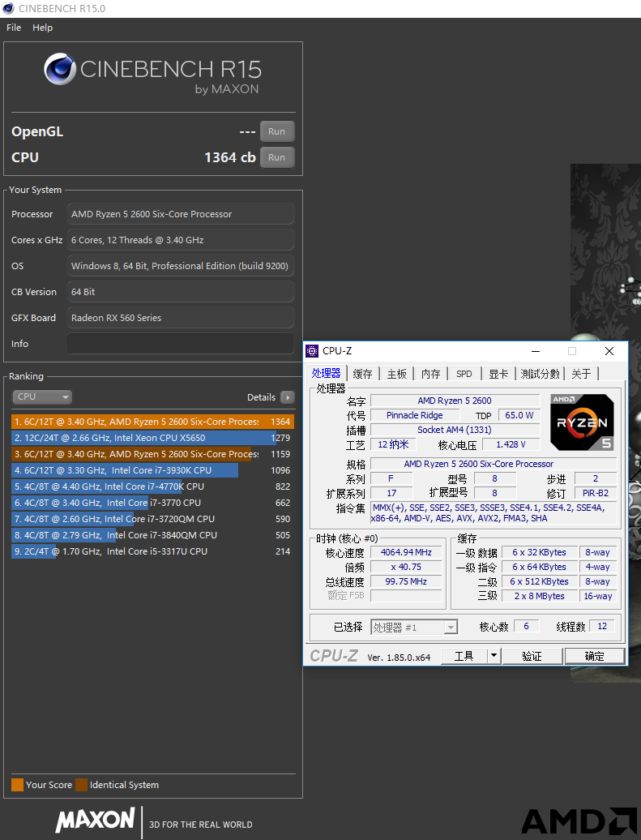
Task: Select the Processor name field
Action: click(181, 214)
